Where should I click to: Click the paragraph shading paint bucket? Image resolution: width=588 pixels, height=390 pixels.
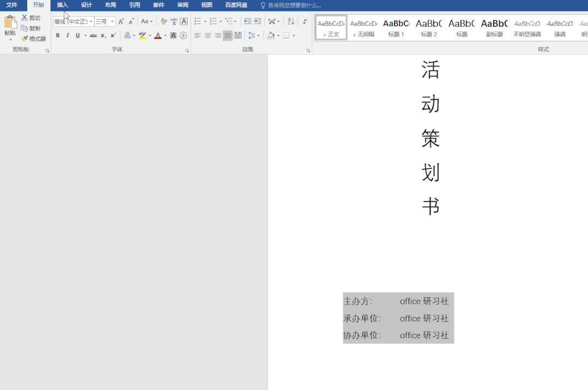pos(271,35)
